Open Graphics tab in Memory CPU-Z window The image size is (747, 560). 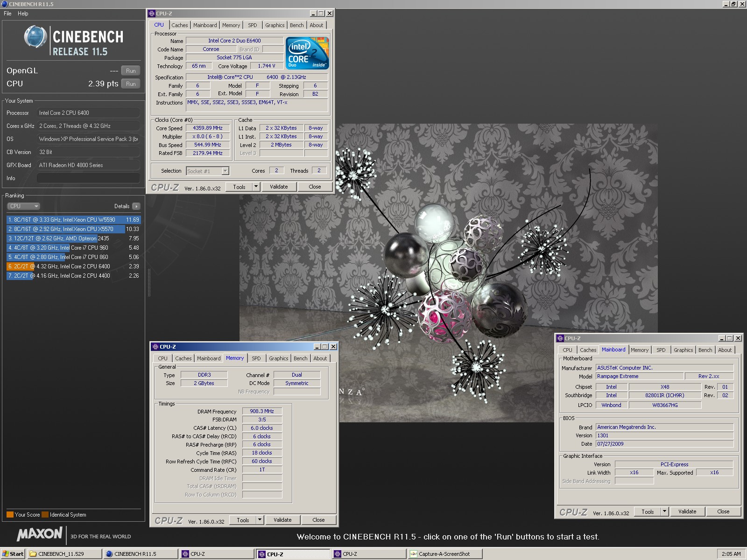[x=278, y=358]
